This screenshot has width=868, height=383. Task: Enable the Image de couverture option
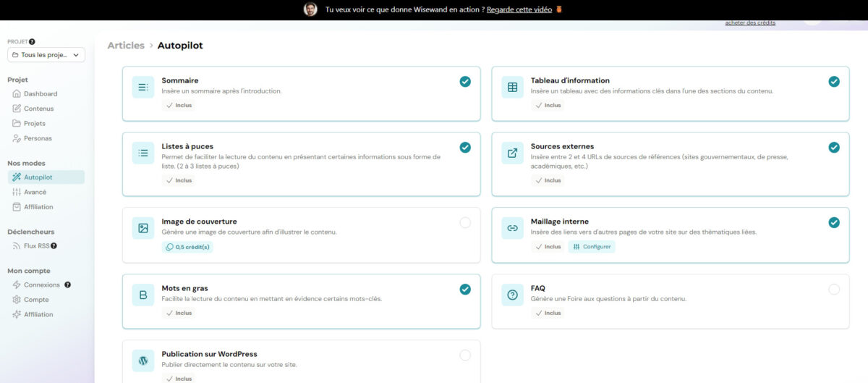[465, 223]
